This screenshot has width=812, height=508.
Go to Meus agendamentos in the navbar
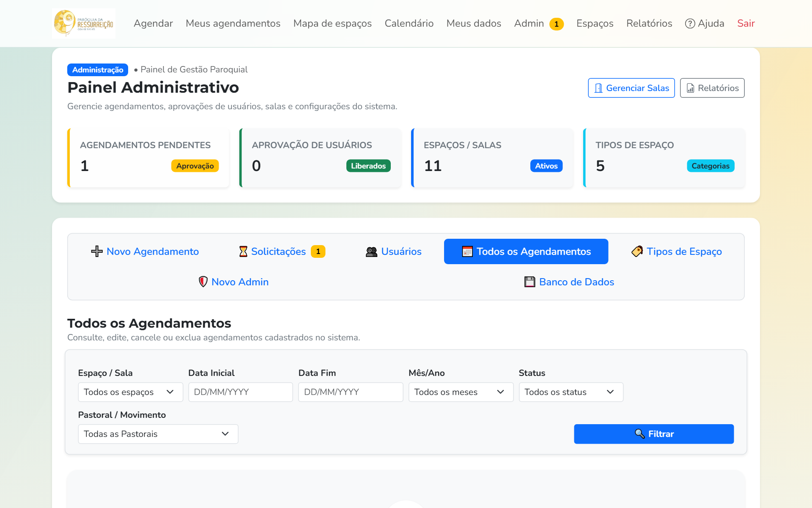[233, 23]
